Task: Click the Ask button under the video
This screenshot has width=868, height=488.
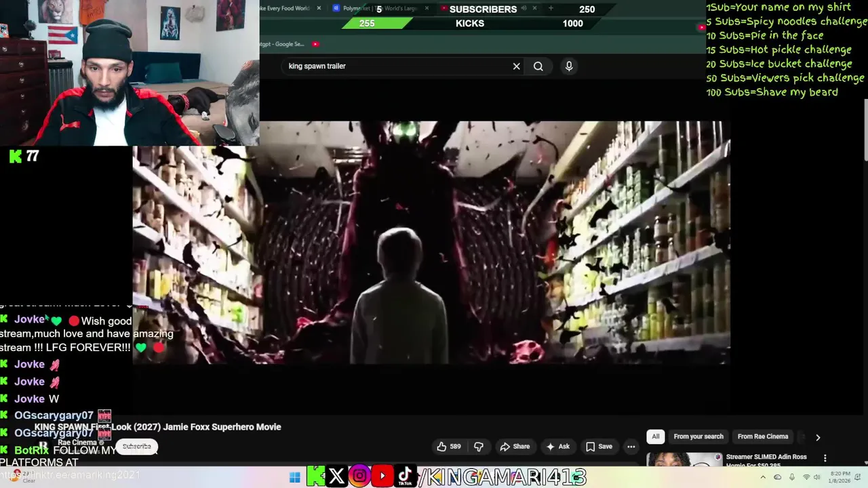Action: [557, 447]
